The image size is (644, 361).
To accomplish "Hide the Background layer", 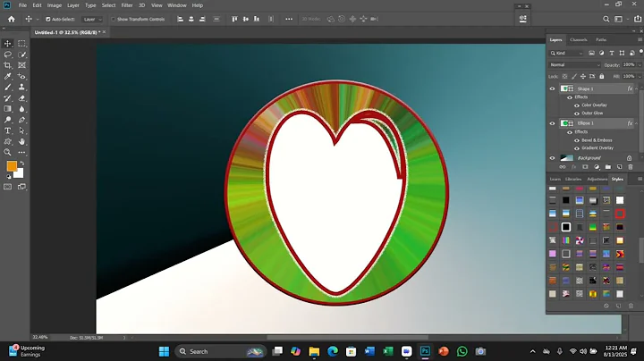I will click(x=552, y=158).
